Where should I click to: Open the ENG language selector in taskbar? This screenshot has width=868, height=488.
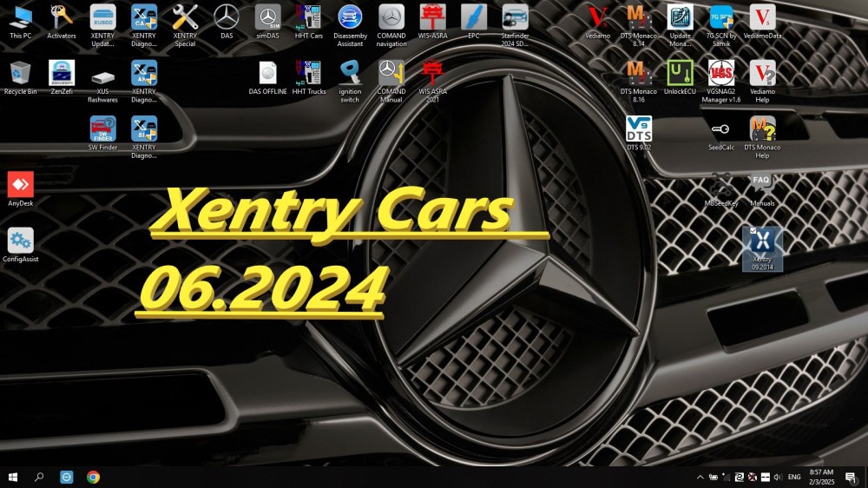coord(794,477)
